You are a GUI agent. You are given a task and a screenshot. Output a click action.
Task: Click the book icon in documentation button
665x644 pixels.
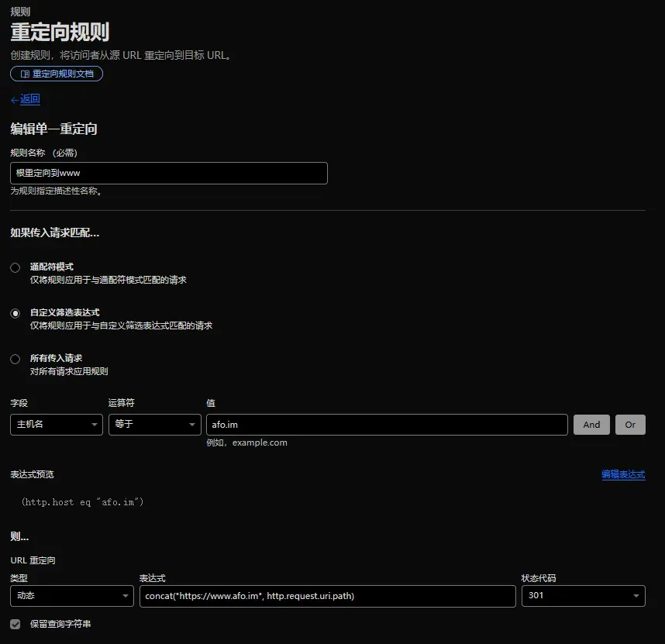click(x=25, y=74)
